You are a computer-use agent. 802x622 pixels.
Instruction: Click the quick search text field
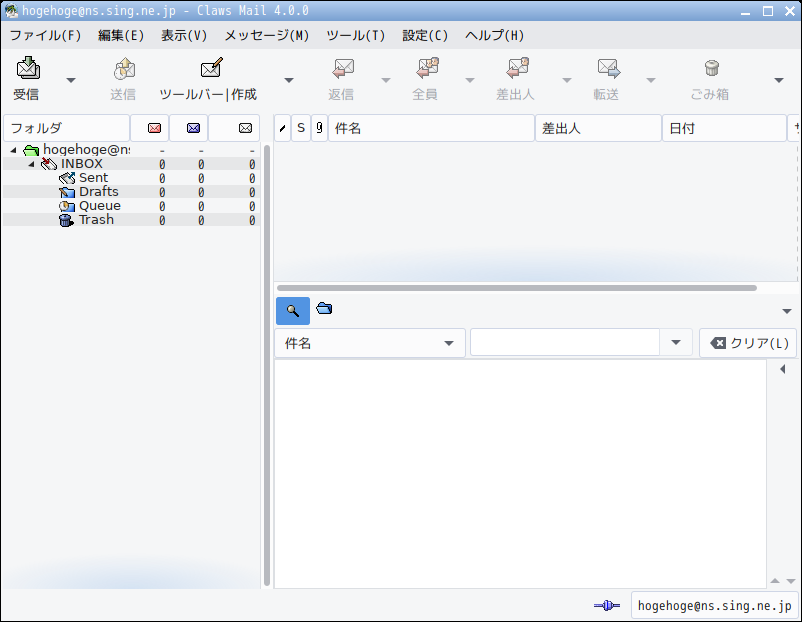point(565,343)
